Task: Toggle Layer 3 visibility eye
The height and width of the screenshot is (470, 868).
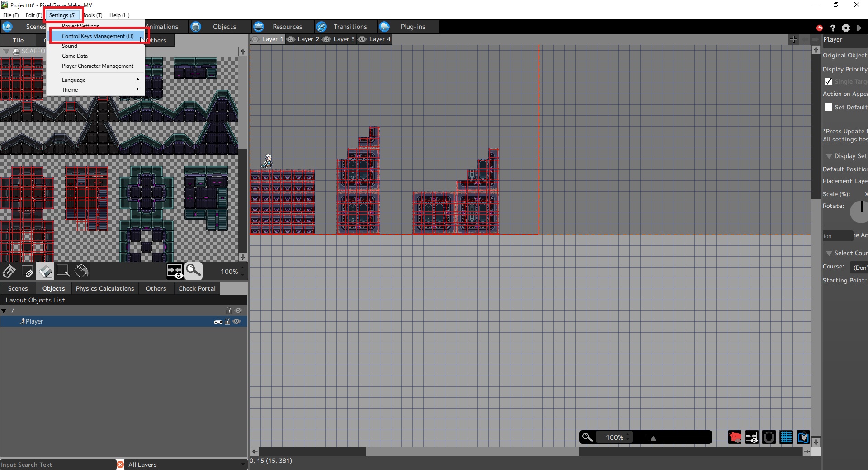Action: 327,39
